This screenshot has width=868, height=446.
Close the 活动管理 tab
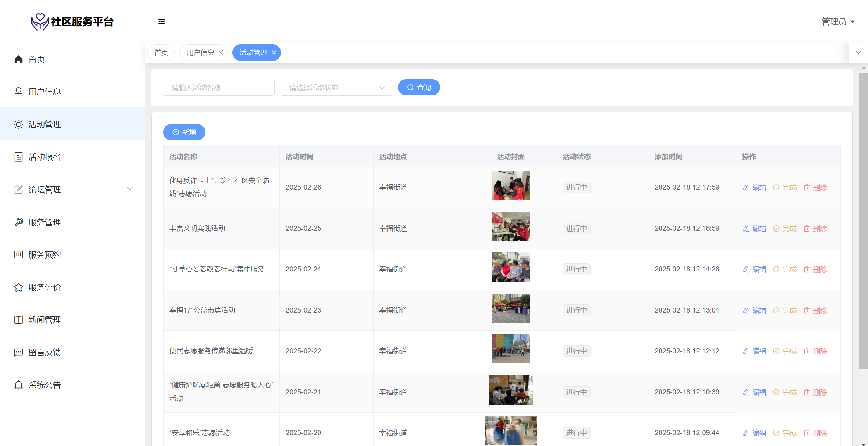tap(274, 53)
